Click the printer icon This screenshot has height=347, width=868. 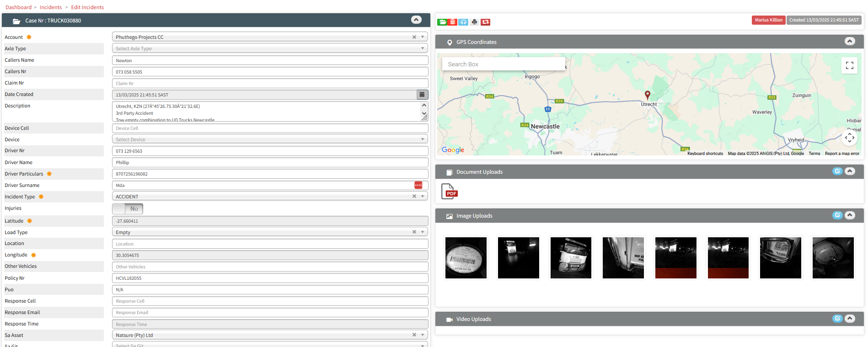475,22
